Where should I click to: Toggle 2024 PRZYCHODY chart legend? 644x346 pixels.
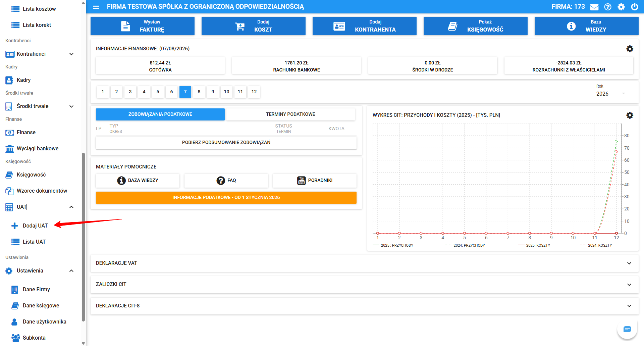click(465, 246)
